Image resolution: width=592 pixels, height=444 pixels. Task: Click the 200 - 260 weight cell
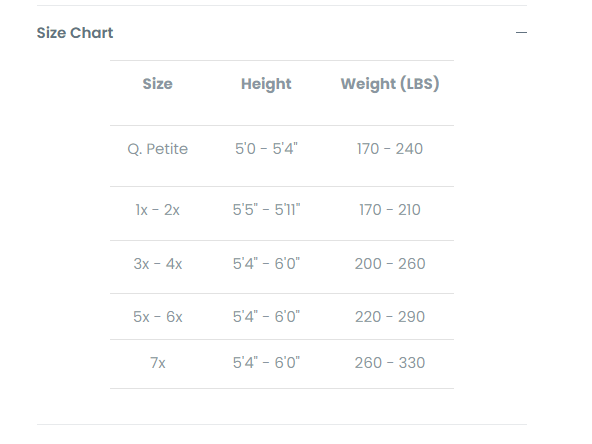click(x=390, y=264)
